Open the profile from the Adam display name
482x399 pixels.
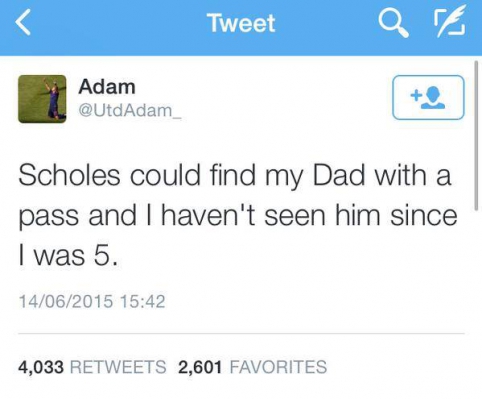click(107, 87)
